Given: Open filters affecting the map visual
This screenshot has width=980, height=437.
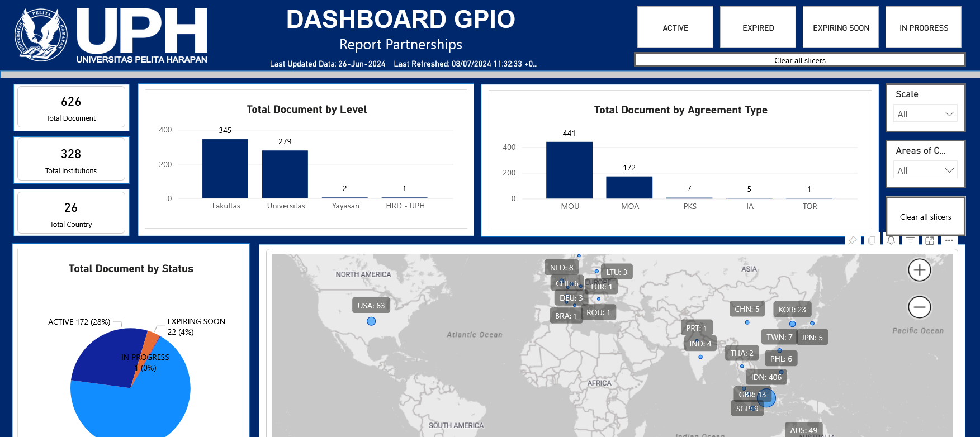Looking at the screenshot, I should pos(911,240).
